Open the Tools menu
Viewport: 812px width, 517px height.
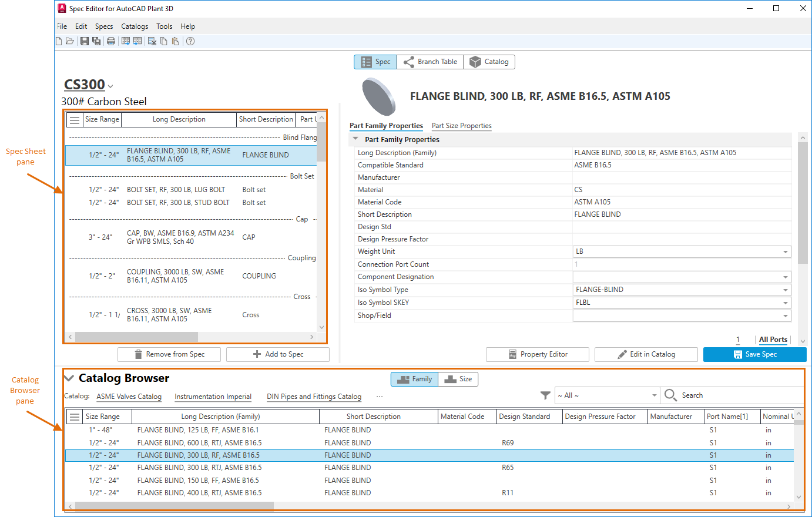pyautogui.click(x=165, y=26)
